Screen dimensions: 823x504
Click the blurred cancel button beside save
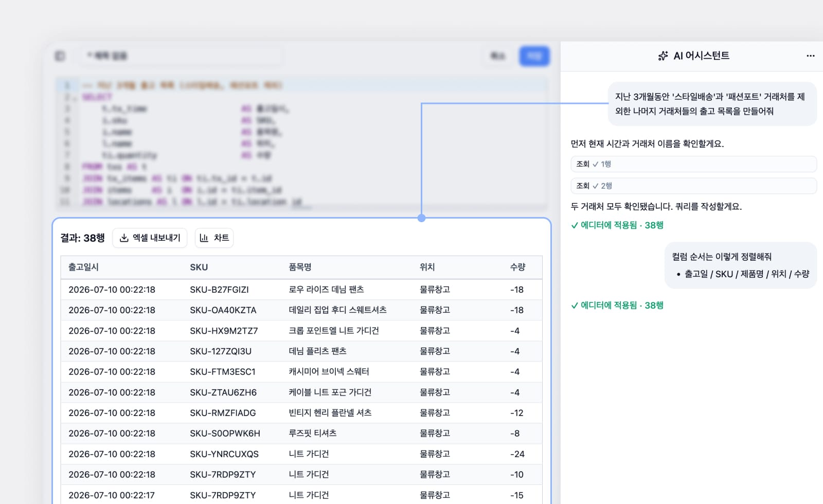pos(497,56)
